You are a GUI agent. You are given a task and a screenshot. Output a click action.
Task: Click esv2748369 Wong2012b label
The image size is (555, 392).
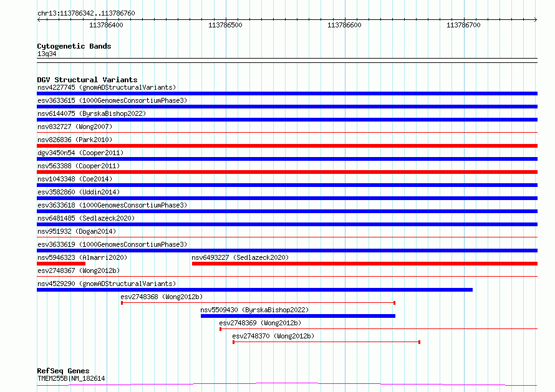[x=260, y=323]
